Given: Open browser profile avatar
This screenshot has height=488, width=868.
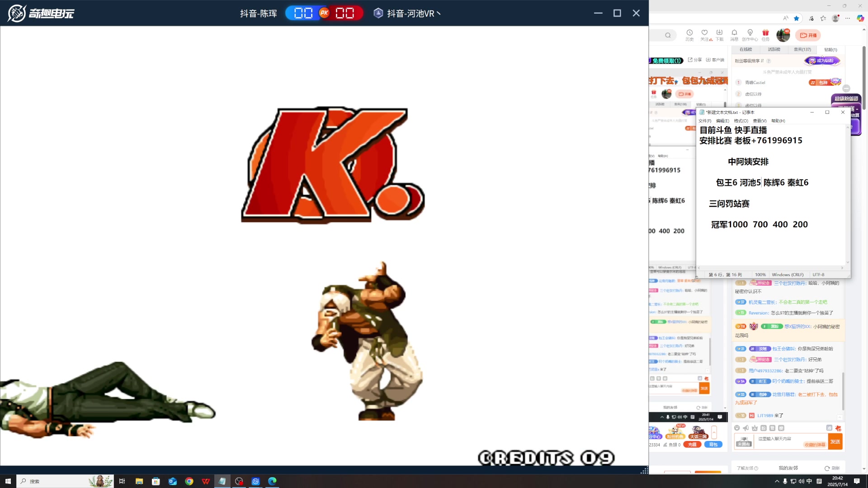Looking at the screenshot, I should pos(836,18).
